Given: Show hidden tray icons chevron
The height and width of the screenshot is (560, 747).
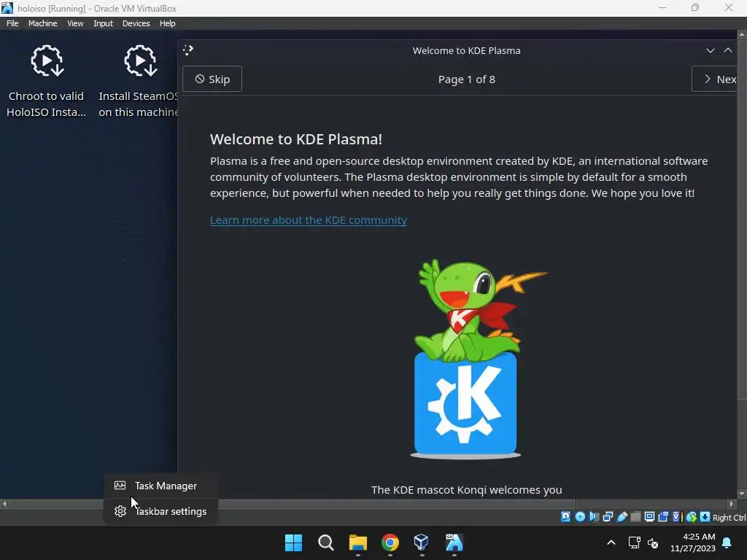Looking at the screenshot, I should click(611, 542).
